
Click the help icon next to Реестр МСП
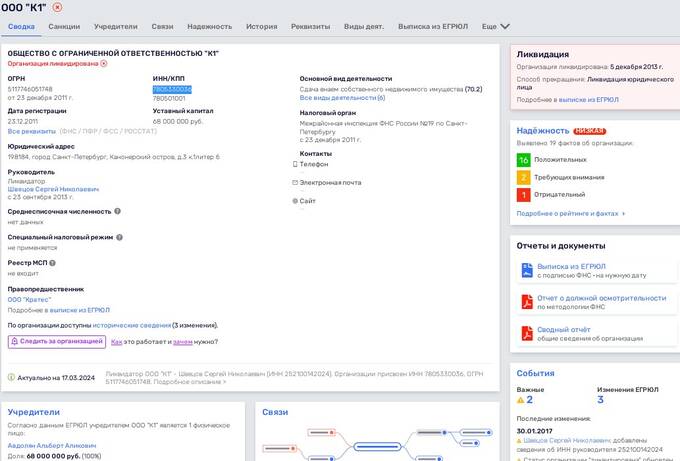pos(52,263)
